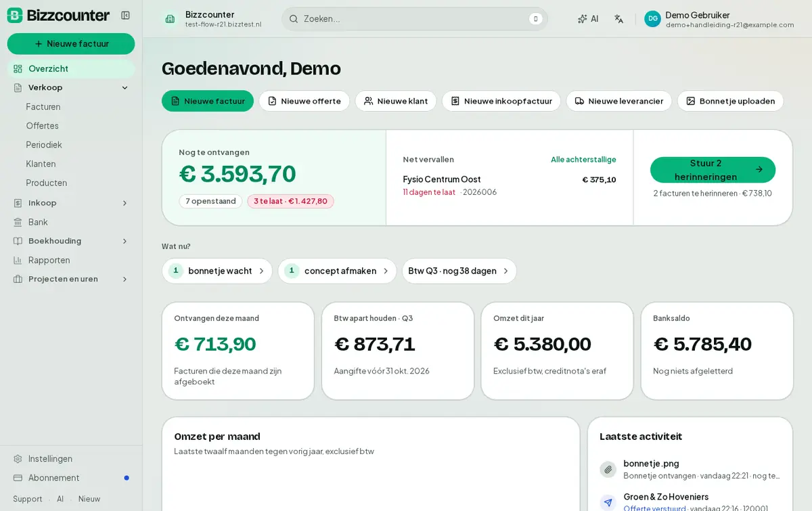Click 'Omzet per maand' chart heading

pos(217,437)
